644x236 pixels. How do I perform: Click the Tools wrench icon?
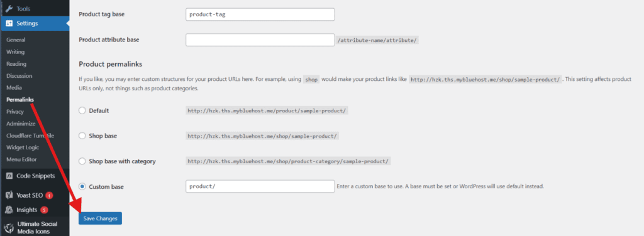click(x=9, y=9)
